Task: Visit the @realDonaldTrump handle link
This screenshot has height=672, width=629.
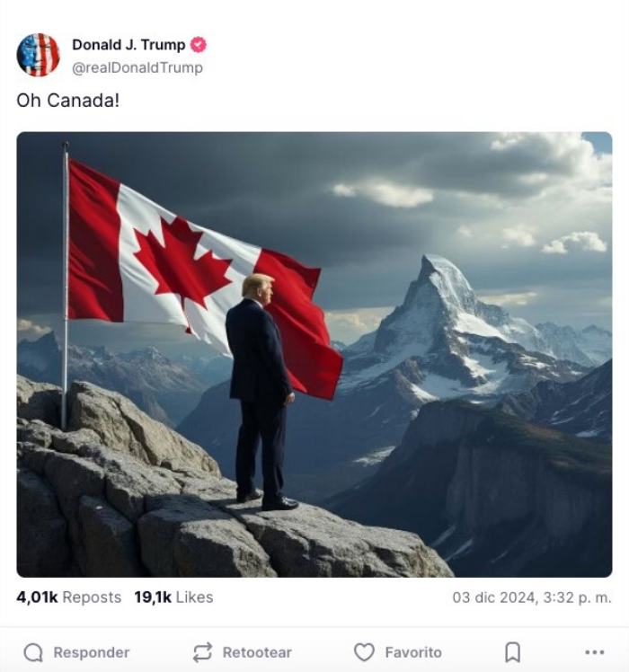Action: point(137,67)
